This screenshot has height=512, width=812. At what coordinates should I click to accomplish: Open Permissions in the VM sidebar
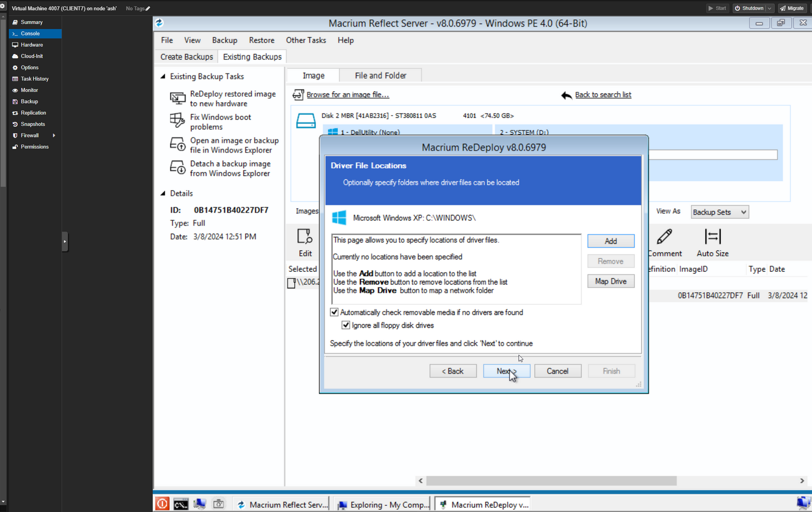[x=35, y=147]
